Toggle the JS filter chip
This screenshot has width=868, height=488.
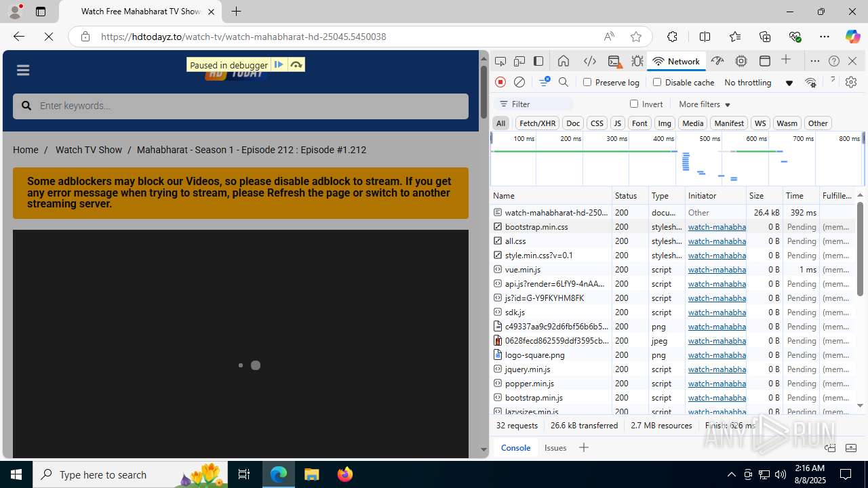(617, 123)
